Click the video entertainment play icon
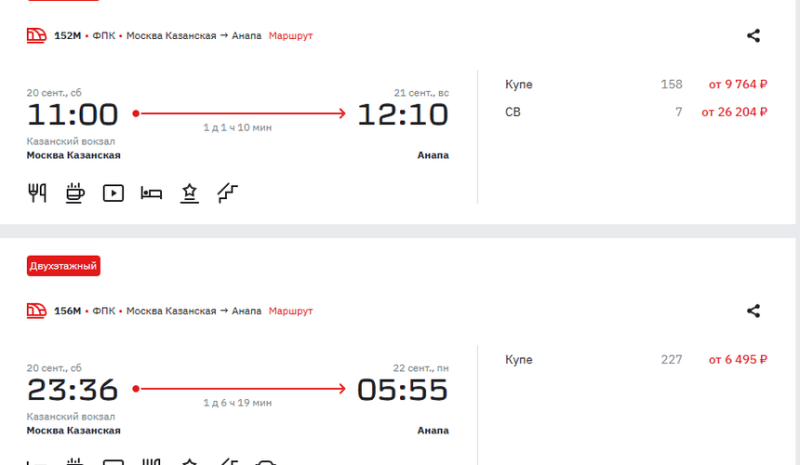The width and height of the screenshot is (800, 465). [113, 193]
